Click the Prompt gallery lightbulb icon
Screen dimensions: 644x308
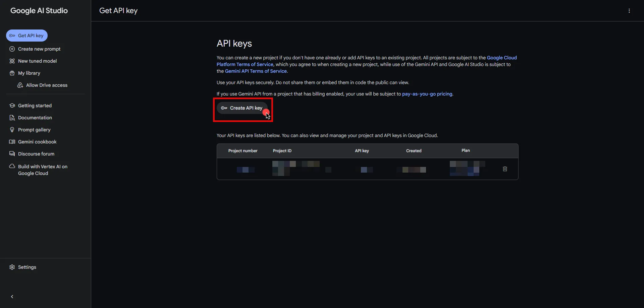[12, 130]
